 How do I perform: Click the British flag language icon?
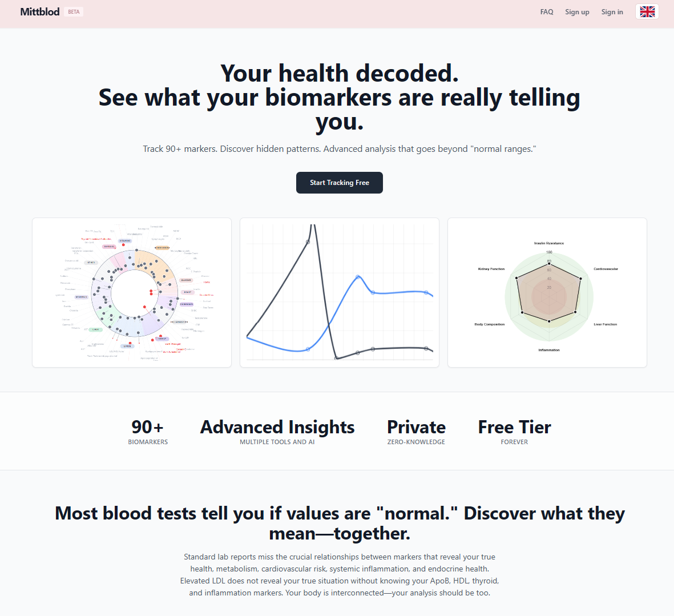[647, 11]
